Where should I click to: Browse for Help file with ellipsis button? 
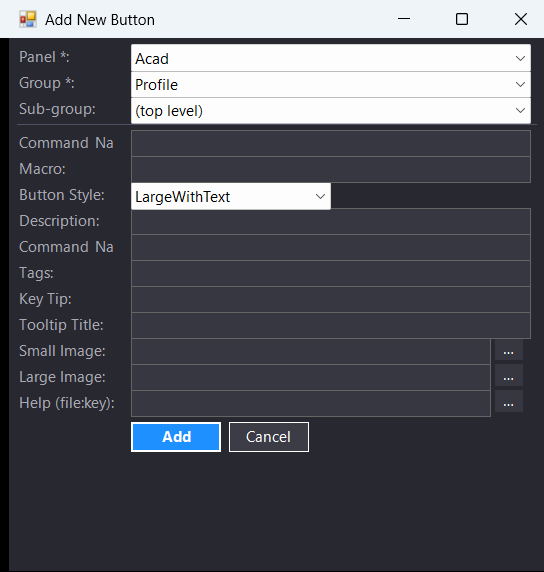(509, 402)
